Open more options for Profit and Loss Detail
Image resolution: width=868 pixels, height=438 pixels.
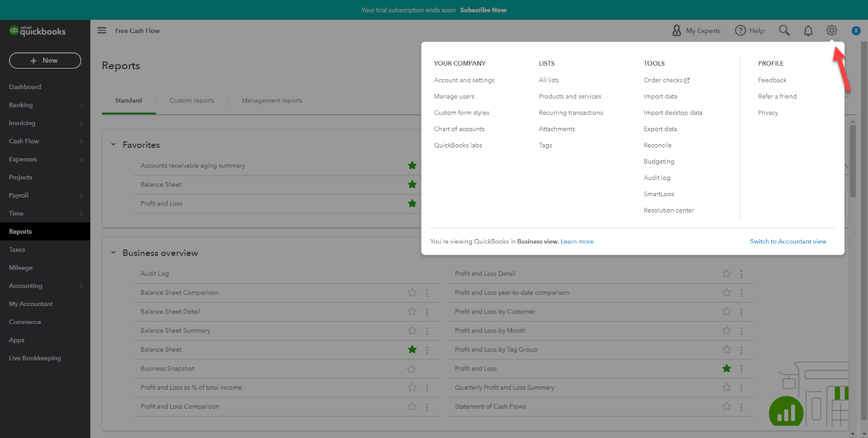742,274
